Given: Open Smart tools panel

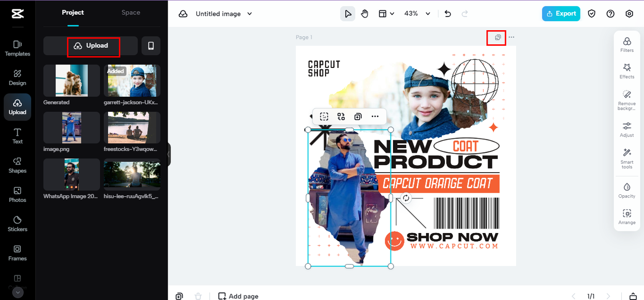Looking at the screenshot, I should pyautogui.click(x=627, y=159).
